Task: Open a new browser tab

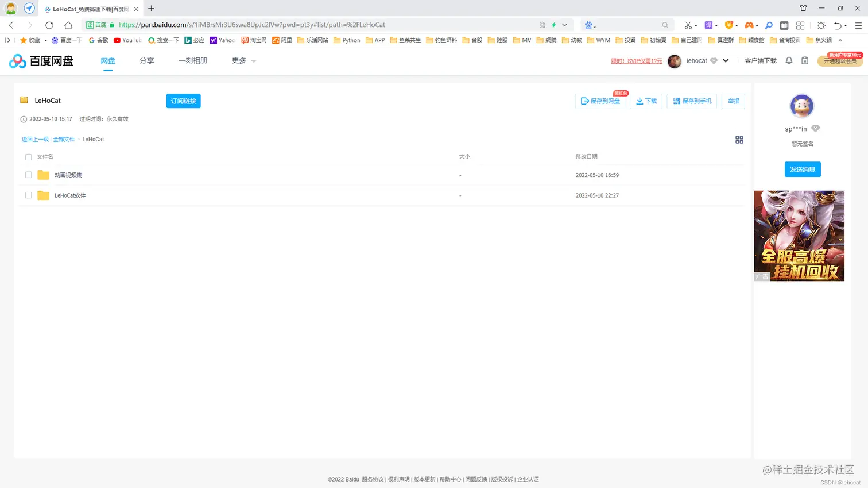Action: (x=152, y=9)
